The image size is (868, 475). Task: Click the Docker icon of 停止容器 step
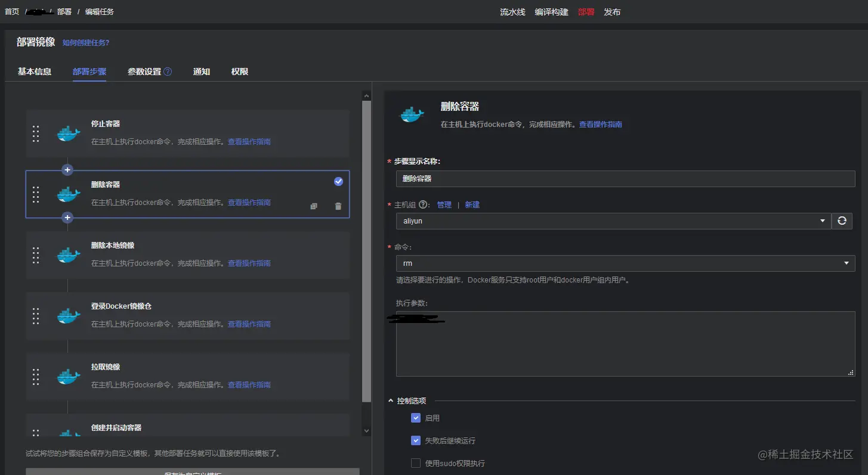(x=69, y=134)
